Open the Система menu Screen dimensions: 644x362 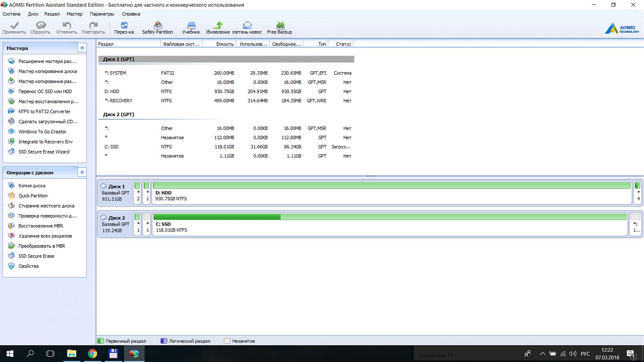coord(11,14)
